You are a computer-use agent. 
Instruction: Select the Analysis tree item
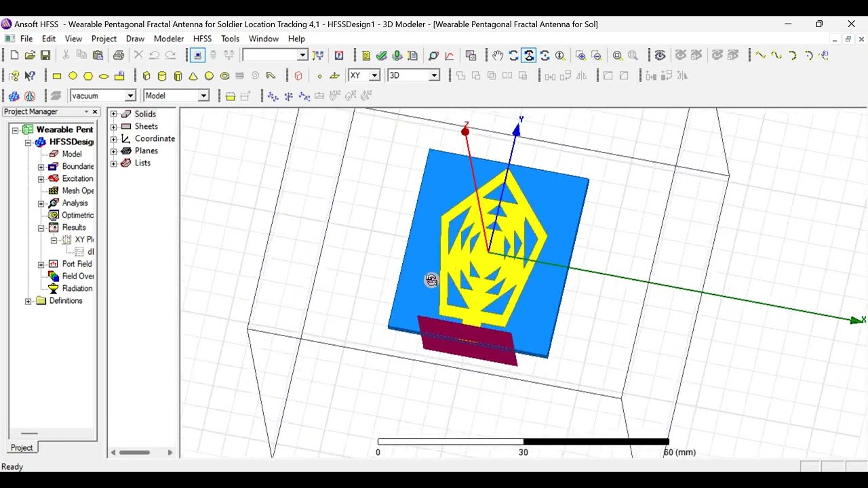[75, 203]
